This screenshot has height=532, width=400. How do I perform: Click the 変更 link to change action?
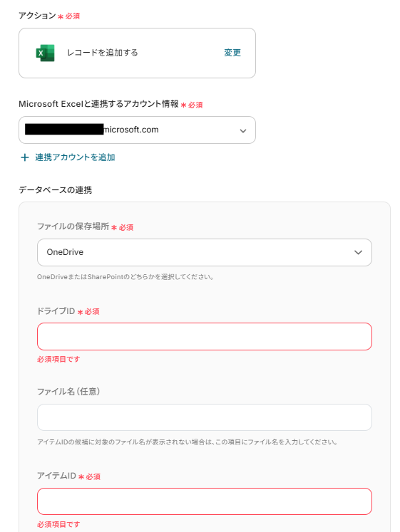[x=232, y=53]
